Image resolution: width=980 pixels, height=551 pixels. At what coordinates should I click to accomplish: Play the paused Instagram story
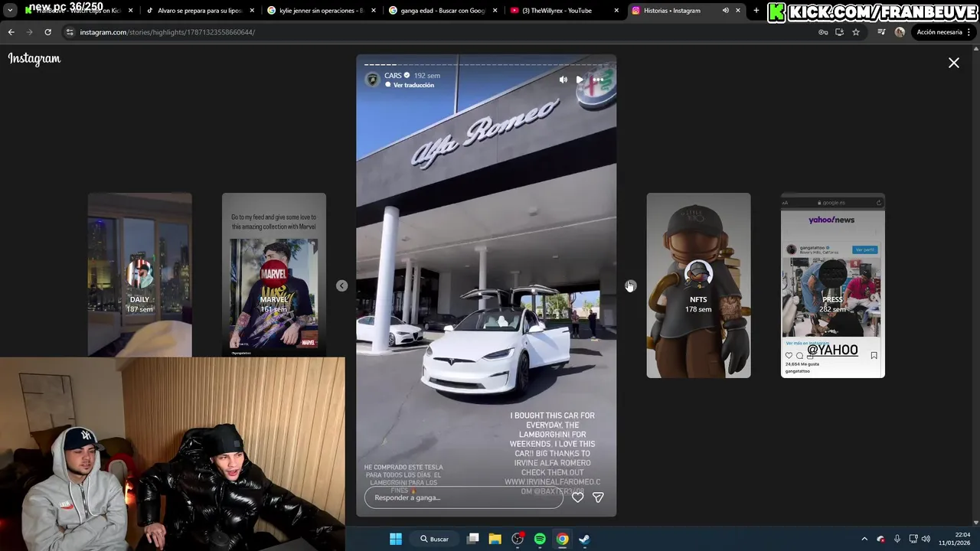(580, 80)
